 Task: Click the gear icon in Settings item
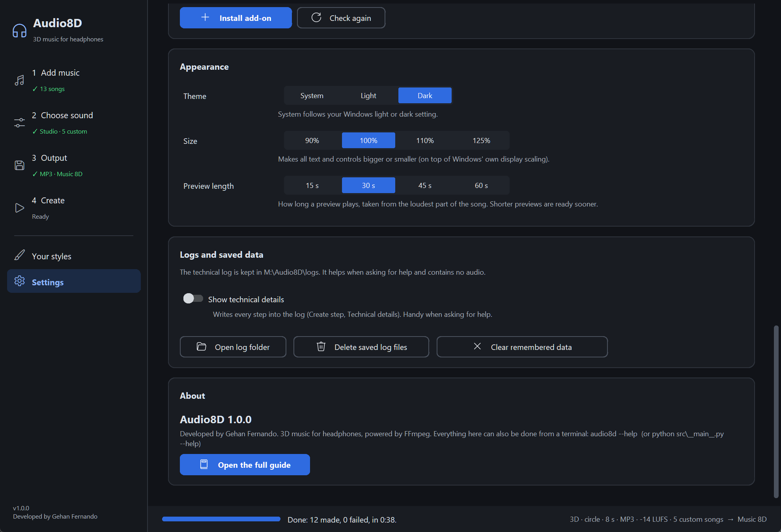click(19, 281)
